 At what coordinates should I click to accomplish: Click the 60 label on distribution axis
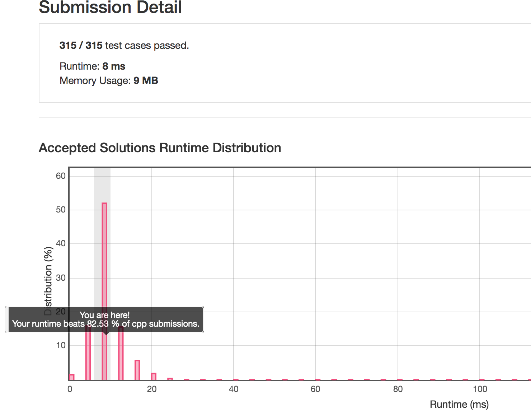(61, 176)
